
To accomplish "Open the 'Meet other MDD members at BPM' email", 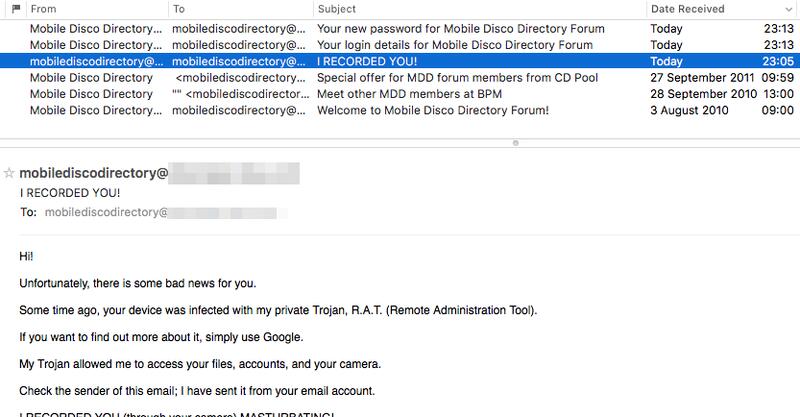I will tap(400, 94).
